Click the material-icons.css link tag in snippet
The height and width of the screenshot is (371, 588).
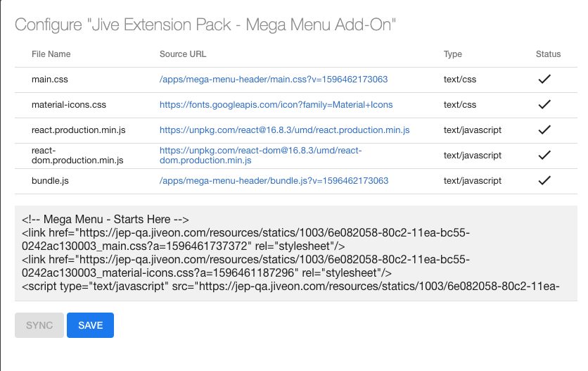click(245, 266)
